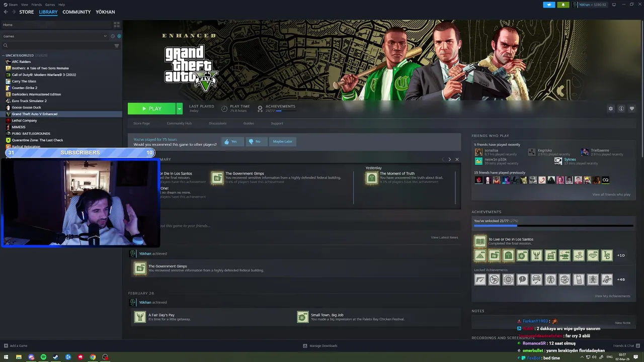Image resolution: width=644 pixels, height=362 pixels.
Task: Show +10 more unlocked achievements
Action: [x=621, y=255]
